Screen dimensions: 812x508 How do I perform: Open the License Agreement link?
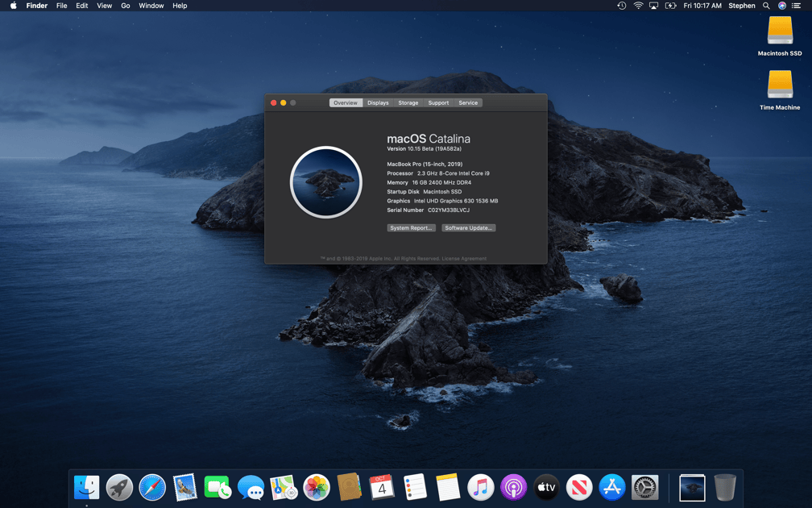click(x=464, y=259)
